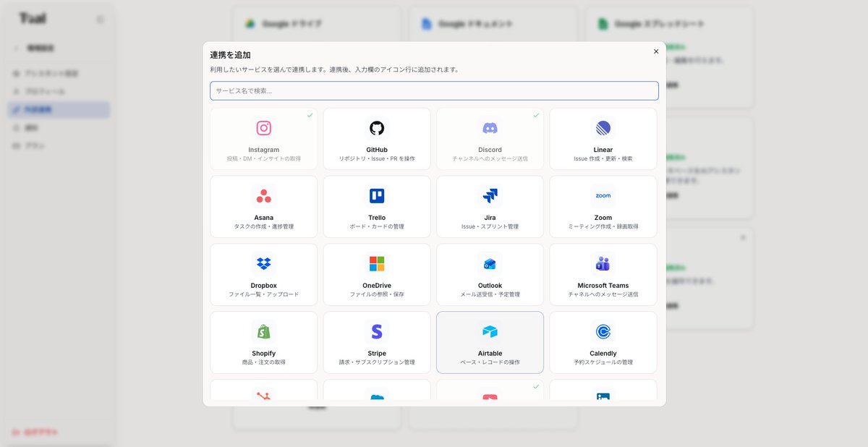
Task: Click the text ミーティング作成・録画取得
Action: tap(603, 226)
